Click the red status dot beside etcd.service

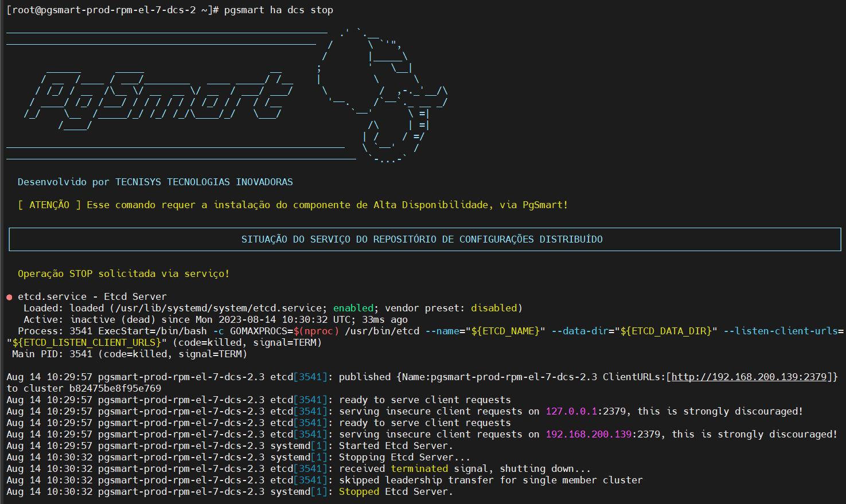pos(10,297)
